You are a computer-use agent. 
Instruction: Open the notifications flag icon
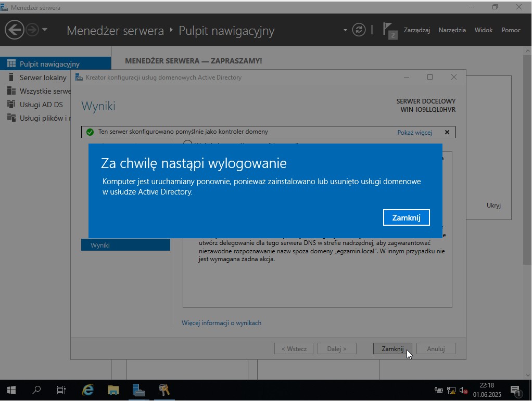point(388,29)
